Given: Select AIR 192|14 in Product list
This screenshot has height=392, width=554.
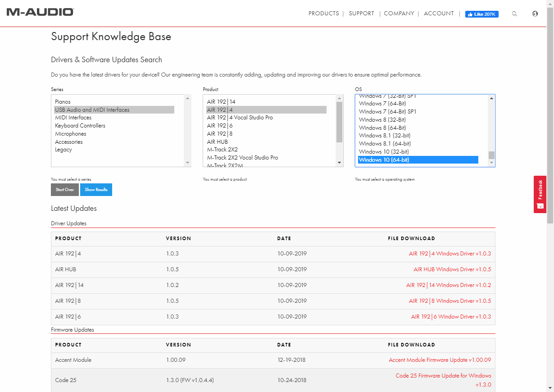Looking at the screenshot, I should (266, 102).
